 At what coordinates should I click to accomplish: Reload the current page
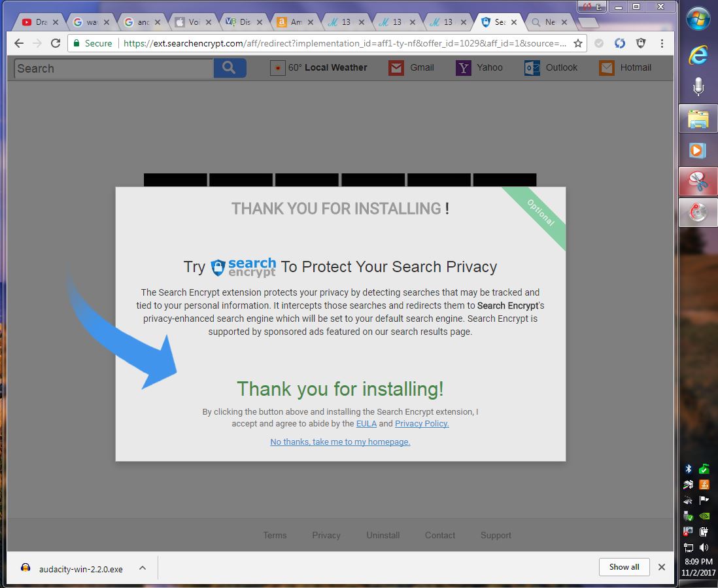[x=56, y=43]
